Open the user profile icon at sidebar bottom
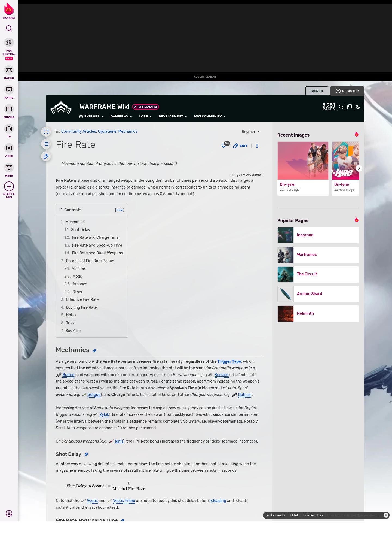Image resolution: width=392 pixels, height=545 pixels. click(x=9, y=513)
